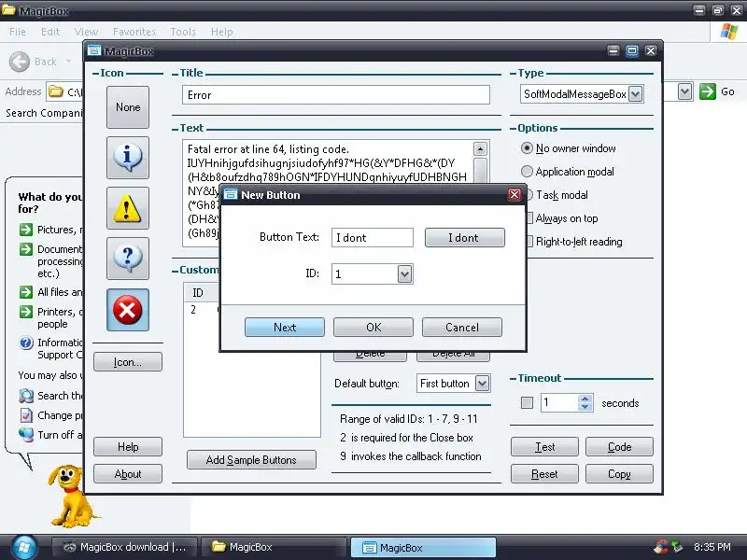This screenshot has height=560, width=747.
Task: Click the active MagicBox app taskbar button
Action: (423, 548)
